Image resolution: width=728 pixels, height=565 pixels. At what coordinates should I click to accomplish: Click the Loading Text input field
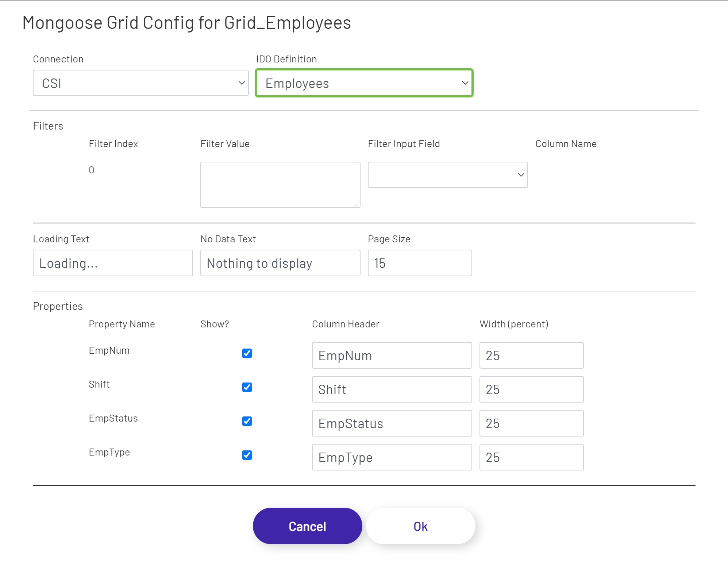[113, 263]
